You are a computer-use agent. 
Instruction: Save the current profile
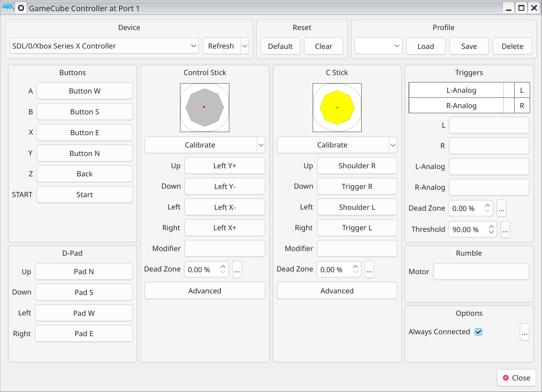[469, 46]
